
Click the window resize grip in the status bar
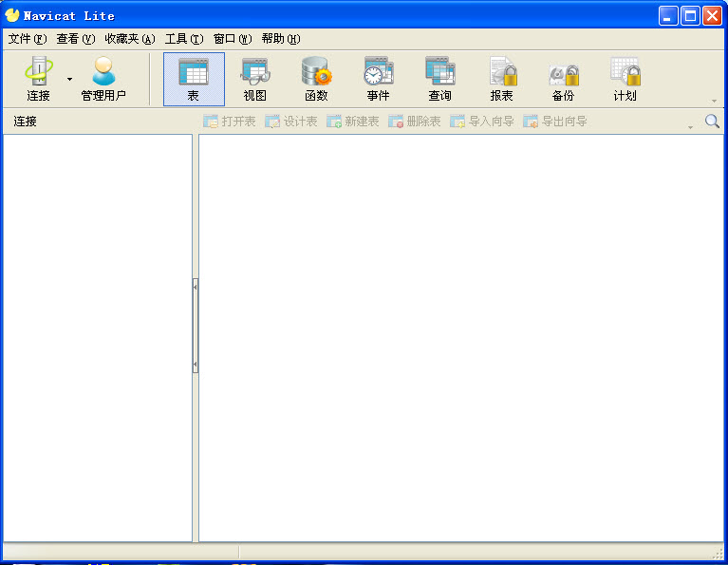718,553
